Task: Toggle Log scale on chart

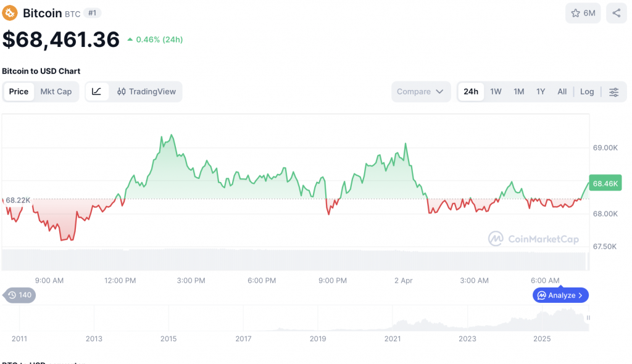Action: tap(586, 92)
